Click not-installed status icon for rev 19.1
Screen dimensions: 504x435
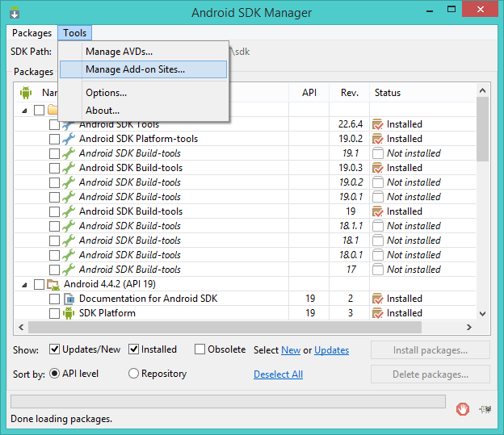click(x=378, y=153)
